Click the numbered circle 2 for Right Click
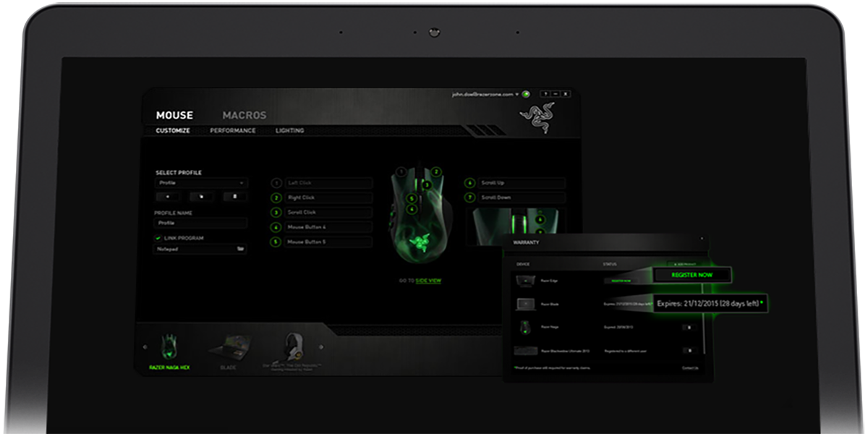 276,197
